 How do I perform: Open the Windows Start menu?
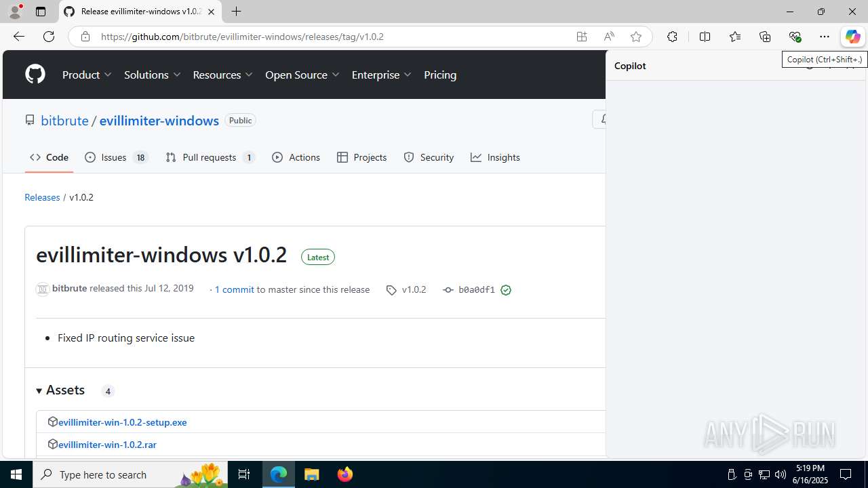coord(16,474)
